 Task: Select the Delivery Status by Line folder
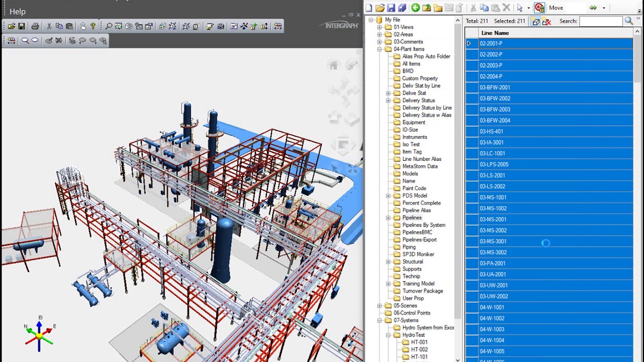coord(427,108)
